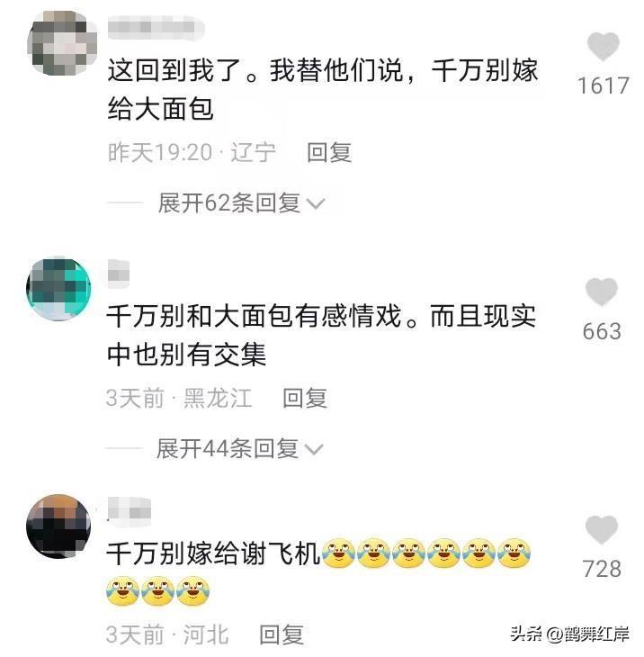Like the comment with 663 likes
This screenshot has height=657, width=644.
coord(602,292)
